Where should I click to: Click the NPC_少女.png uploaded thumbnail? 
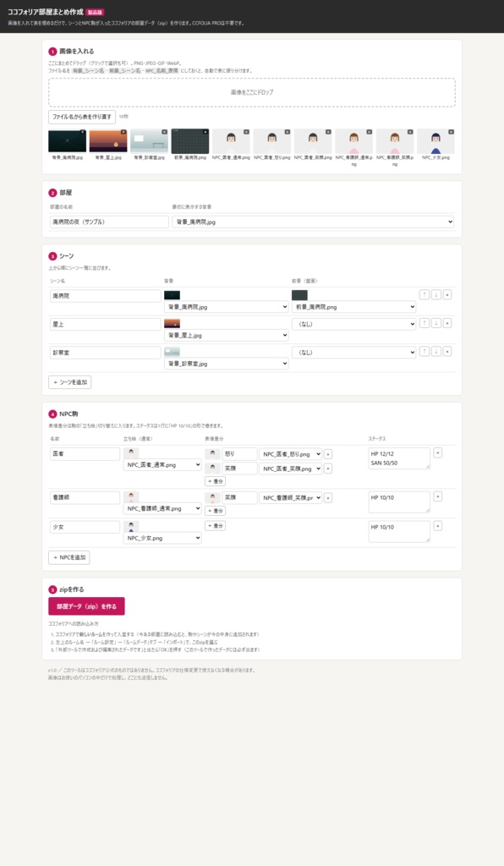pyautogui.click(x=436, y=141)
